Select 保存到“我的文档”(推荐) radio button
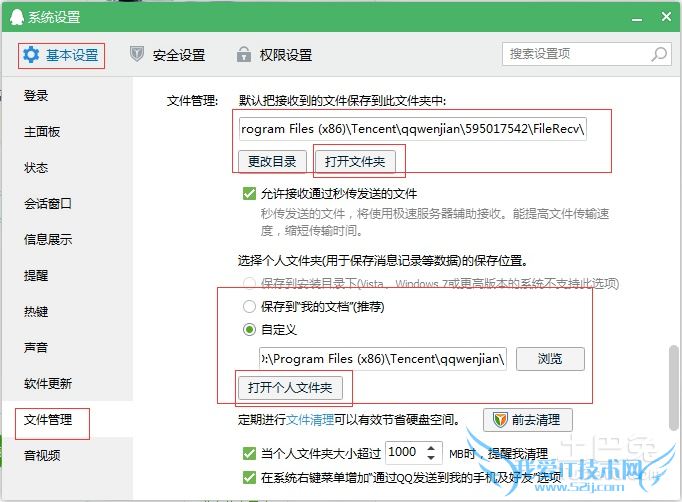The image size is (682, 502). click(x=249, y=307)
